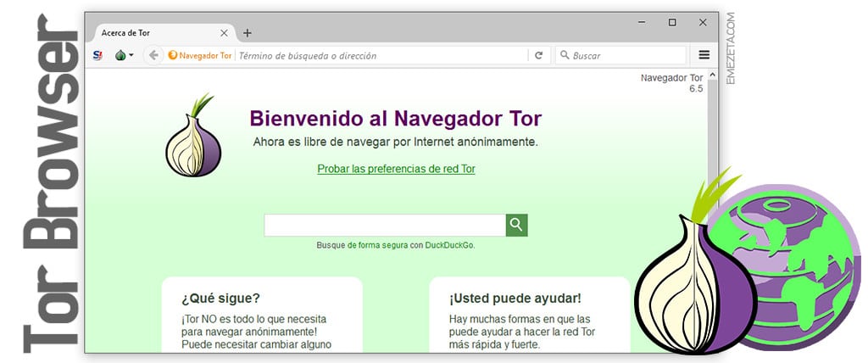
Task: Click the back arrow navigation button
Action: 154,55
